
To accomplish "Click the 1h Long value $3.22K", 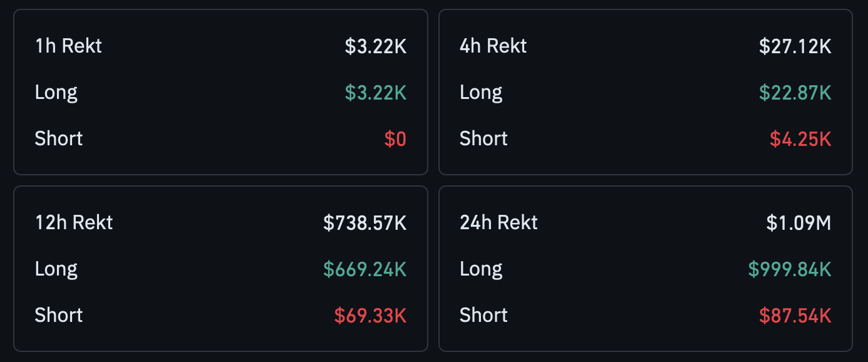I will point(376,93).
